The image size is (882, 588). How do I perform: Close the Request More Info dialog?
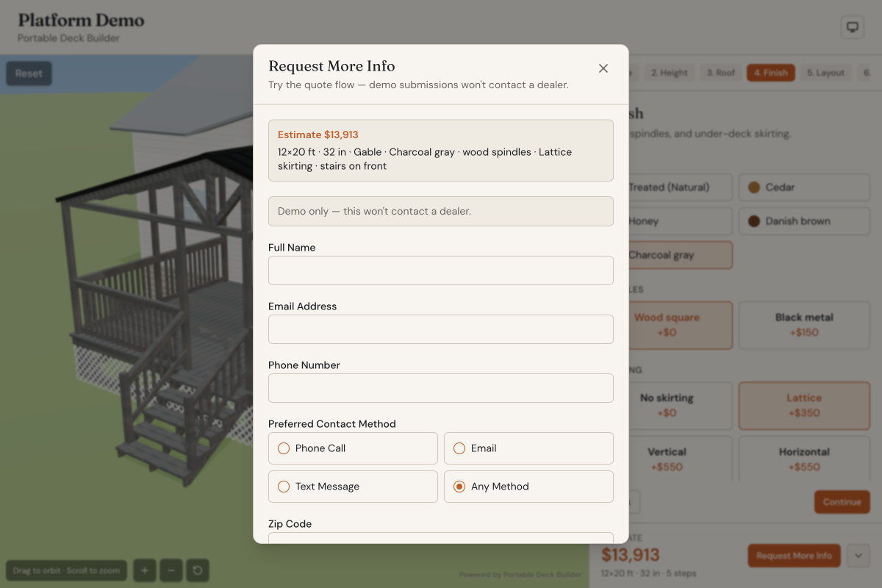(603, 68)
